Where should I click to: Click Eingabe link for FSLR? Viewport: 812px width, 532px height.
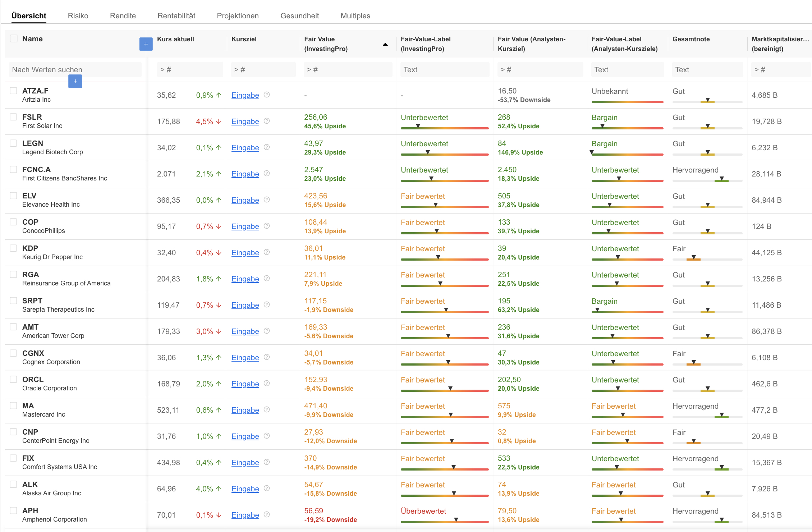(x=245, y=121)
